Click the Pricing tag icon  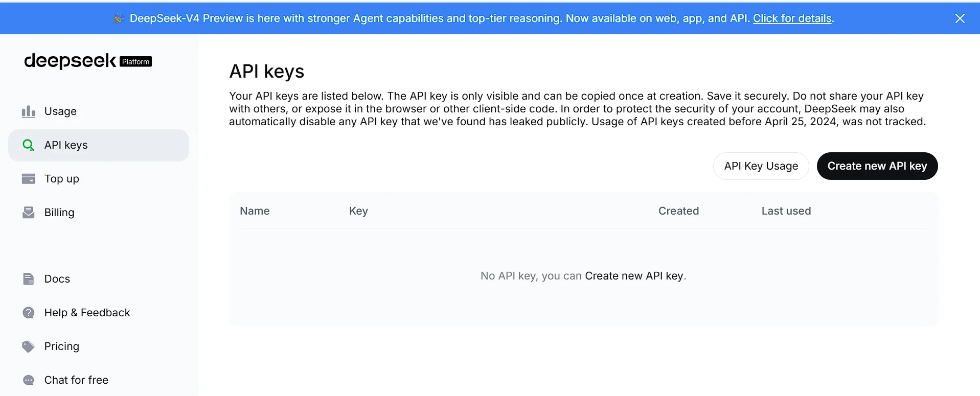point(29,346)
